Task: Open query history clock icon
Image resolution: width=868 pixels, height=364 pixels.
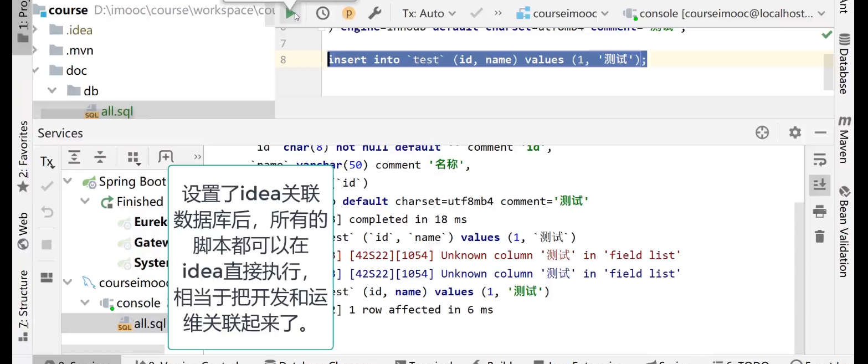Action: click(322, 13)
